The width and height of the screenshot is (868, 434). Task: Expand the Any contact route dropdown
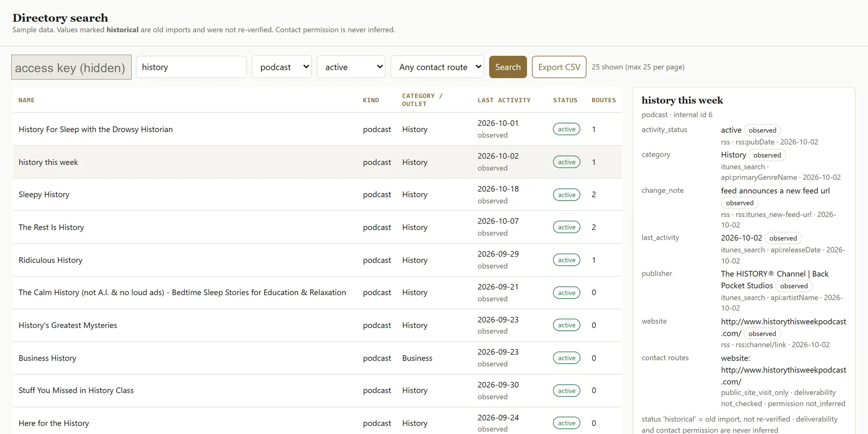[x=437, y=67]
